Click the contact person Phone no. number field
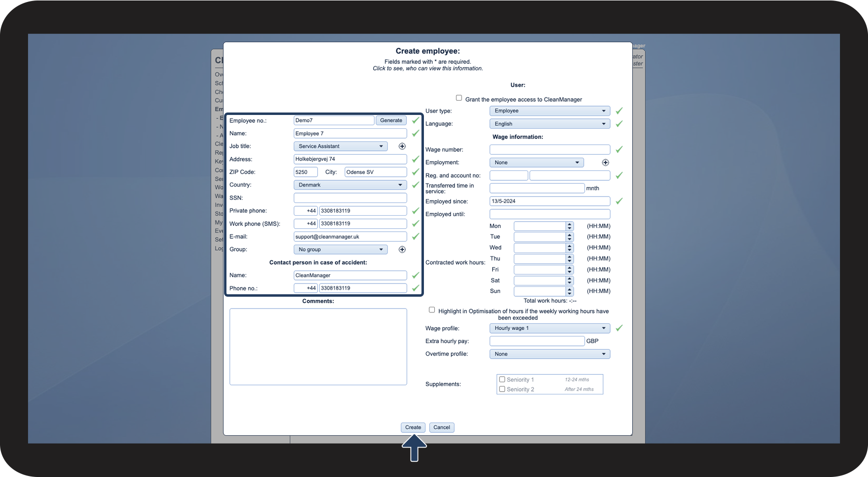The image size is (868, 477). coord(363,288)
